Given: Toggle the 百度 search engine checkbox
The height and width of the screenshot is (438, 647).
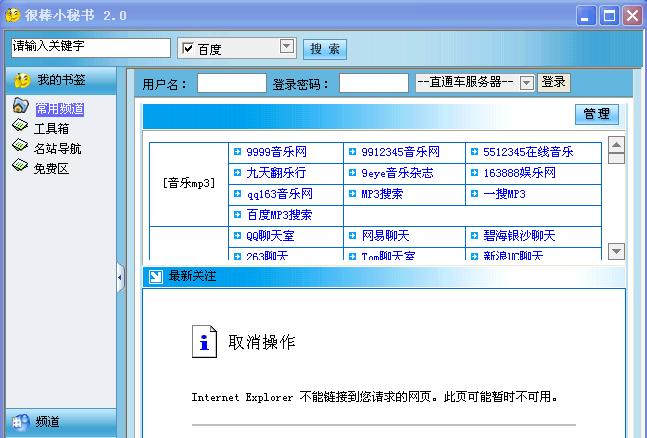Looking at the screenshot, I should click(188, 48).
